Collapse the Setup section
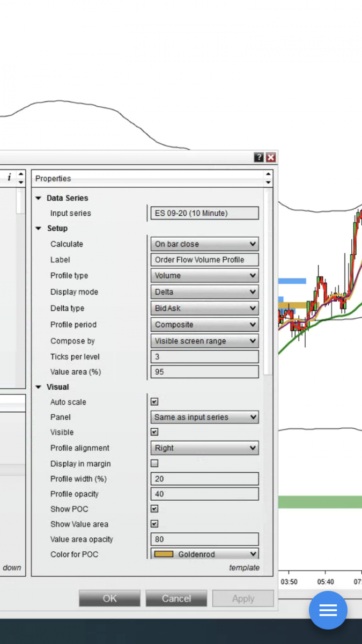362x644 pixels. (x=38, y=228)
